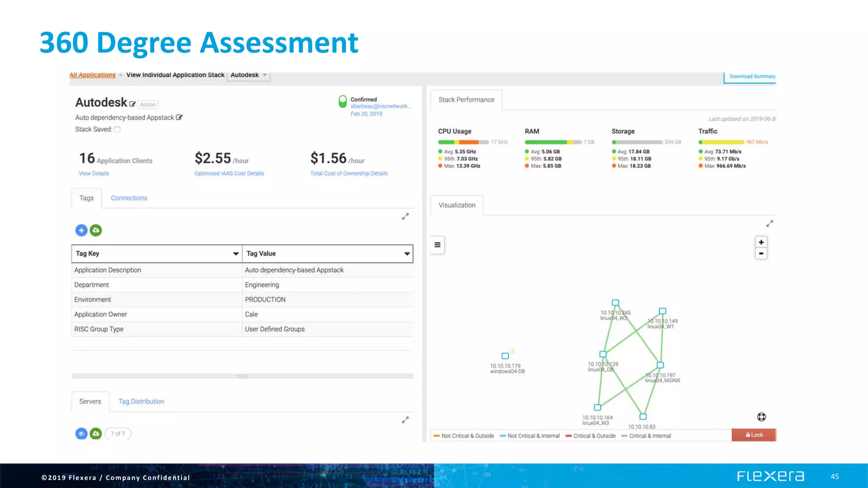Screen dimensions: 868x488
Task: Select the linux04_NGINX node
Action: [660, 365]
